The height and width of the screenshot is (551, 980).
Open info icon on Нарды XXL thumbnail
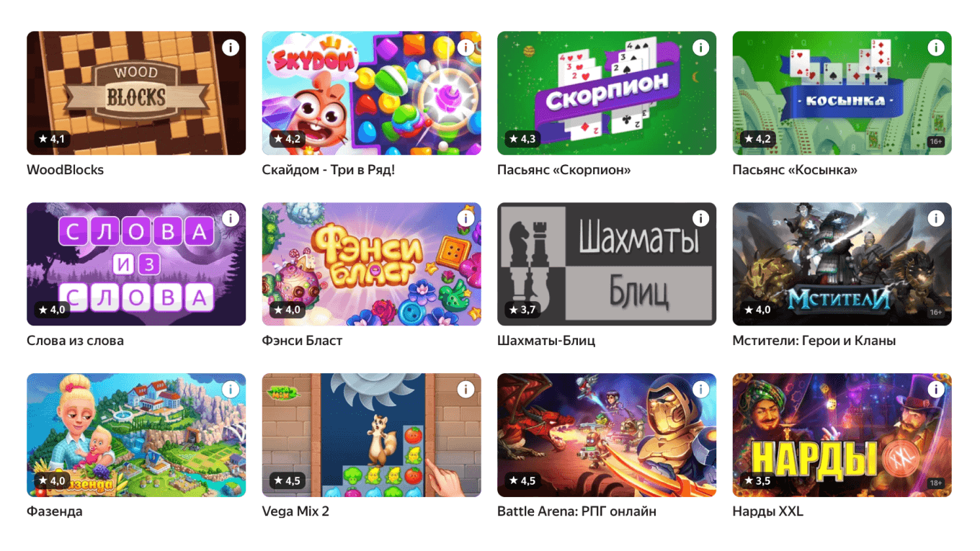coord(935,389)
